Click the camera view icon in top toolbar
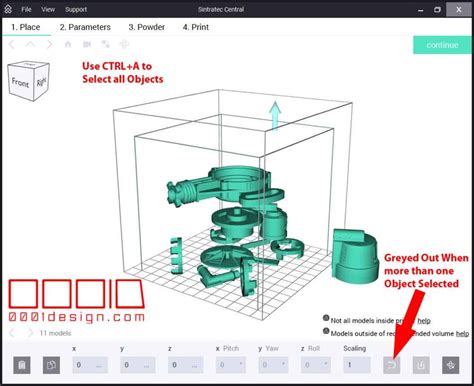 (x=87, y=44)
